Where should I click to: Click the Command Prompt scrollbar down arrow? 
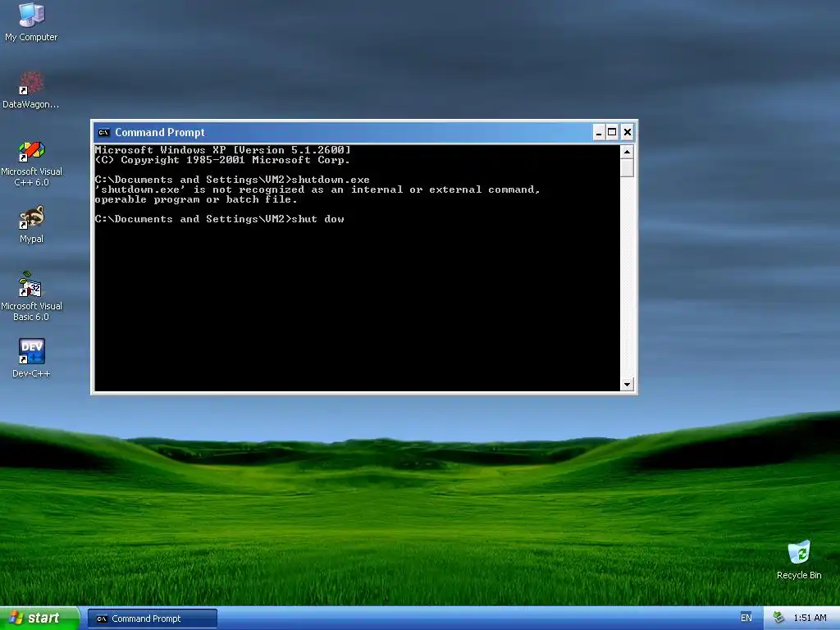(627, 384)
